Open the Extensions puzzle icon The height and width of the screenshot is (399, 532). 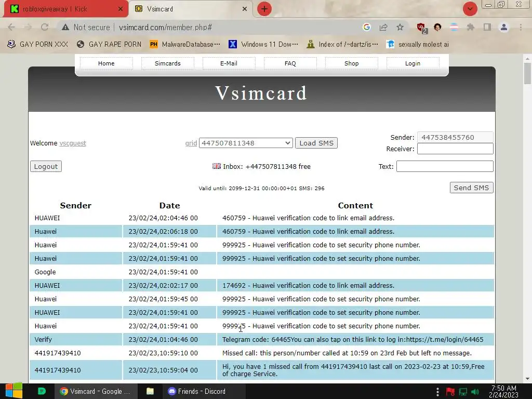pos(471,27)
